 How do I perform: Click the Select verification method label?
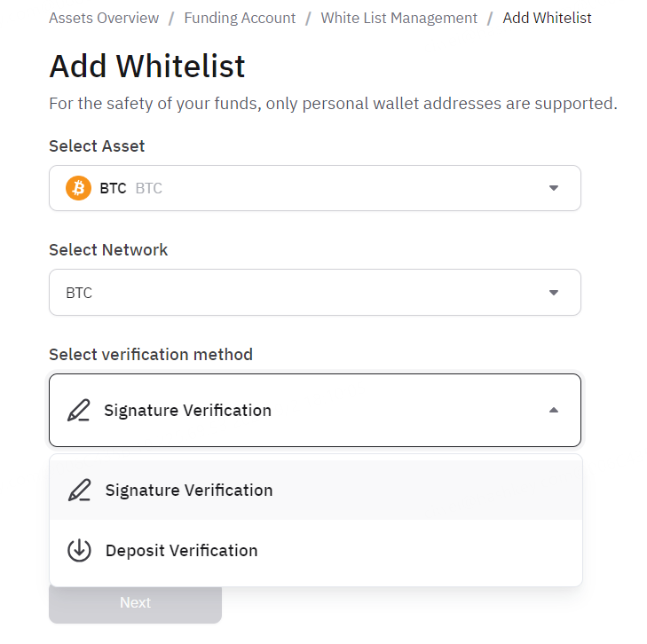tap(151, 355)
